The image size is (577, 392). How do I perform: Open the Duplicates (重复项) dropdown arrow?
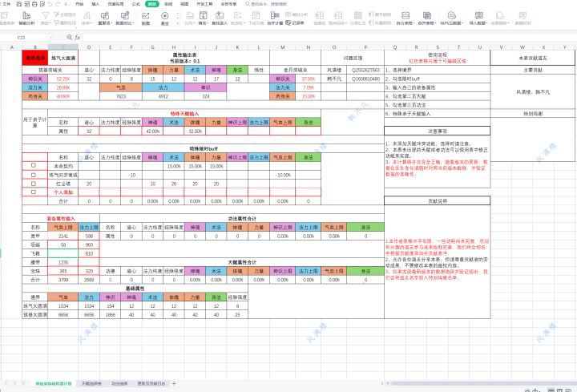pos(111,23)
